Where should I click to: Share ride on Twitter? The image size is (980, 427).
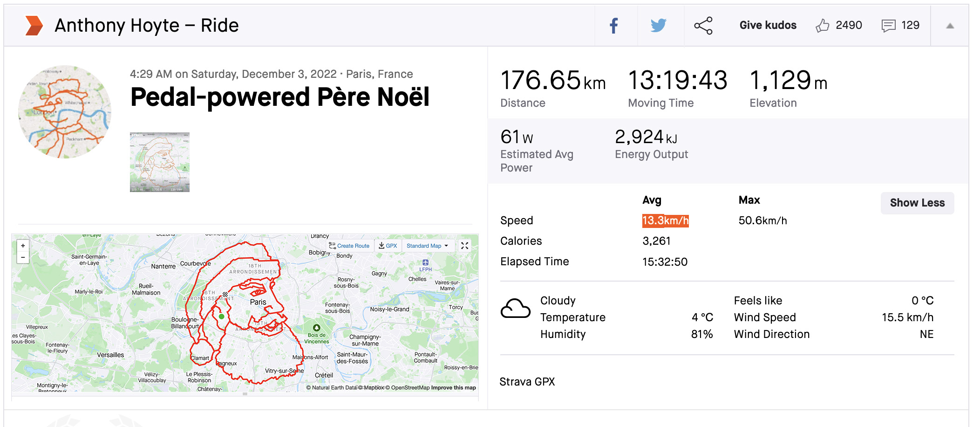(x=658, y=26)
